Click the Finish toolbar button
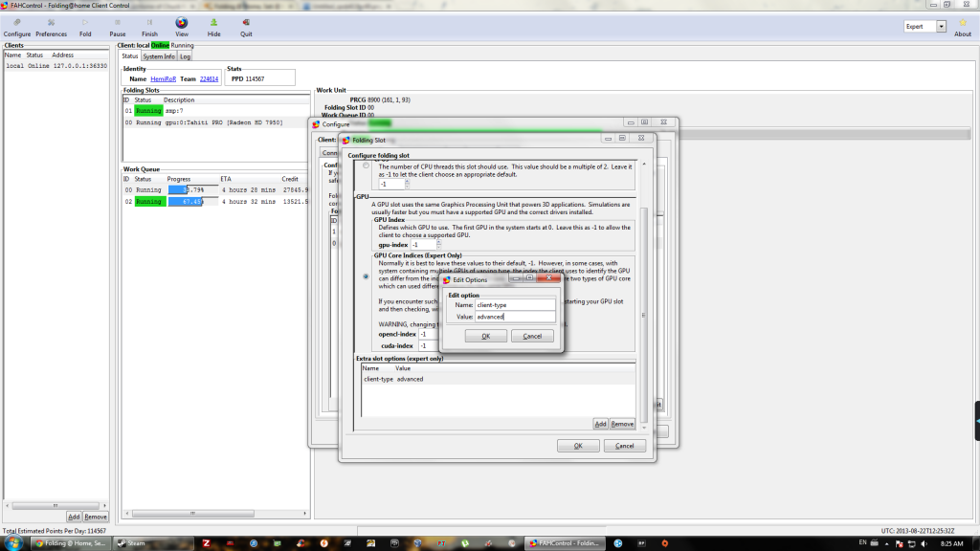 pos(149,27)
